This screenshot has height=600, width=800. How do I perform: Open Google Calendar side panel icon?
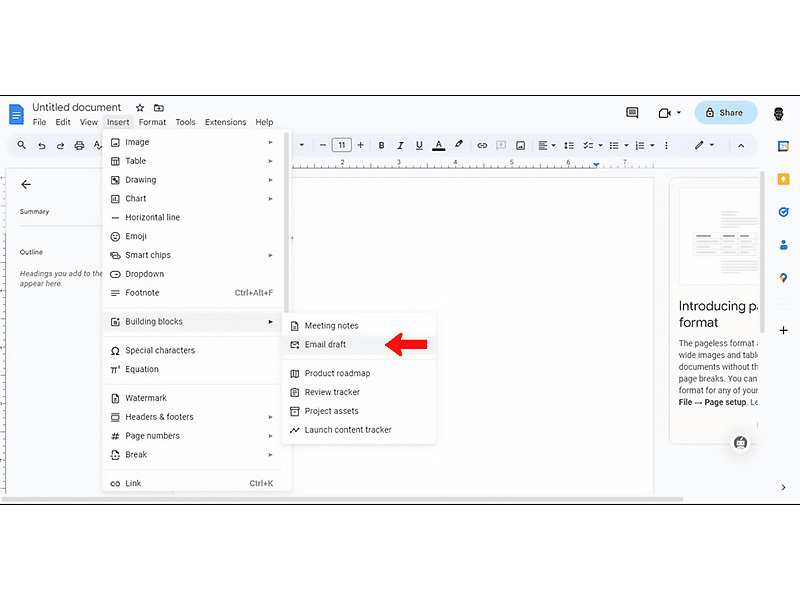tap(783, 146)
